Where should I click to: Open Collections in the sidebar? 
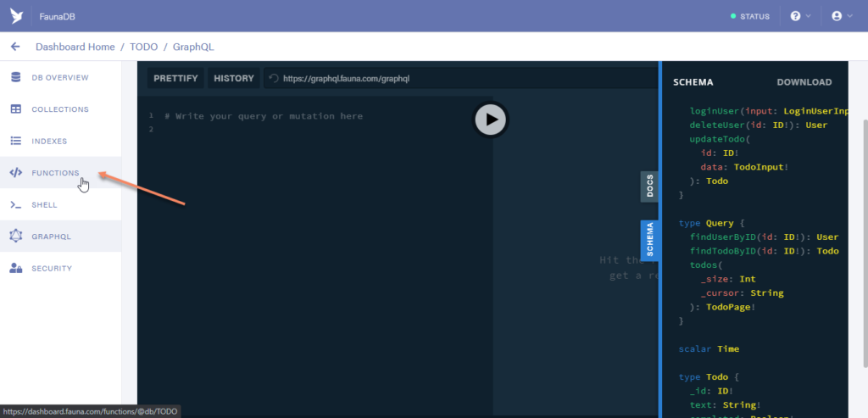click(60, 109)
